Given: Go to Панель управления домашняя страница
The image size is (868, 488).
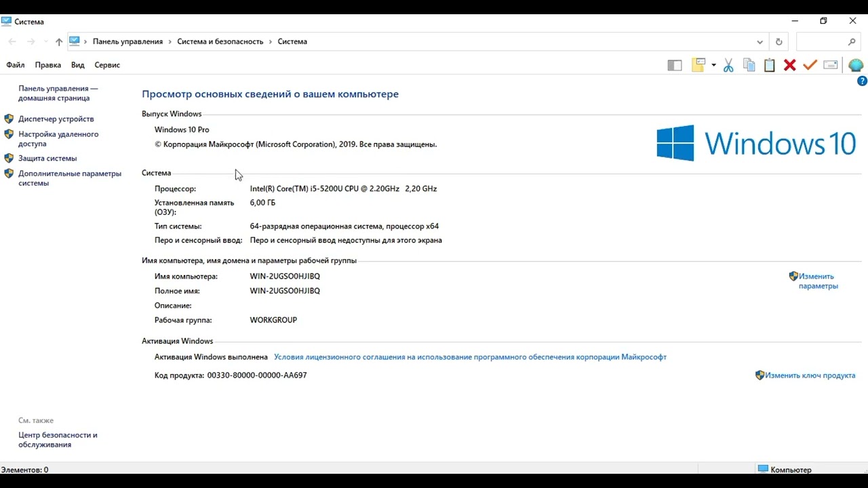Looking at the screenshot, I should [58, 93].
